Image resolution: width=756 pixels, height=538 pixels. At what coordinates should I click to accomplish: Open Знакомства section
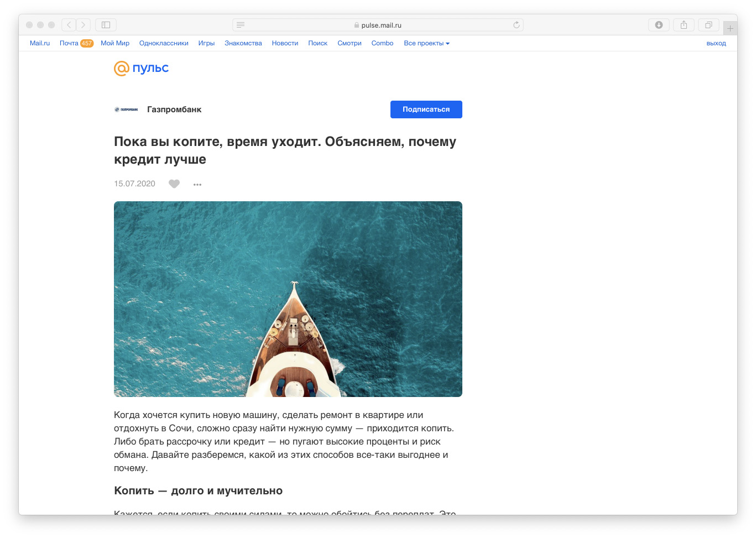coord(243,43)
